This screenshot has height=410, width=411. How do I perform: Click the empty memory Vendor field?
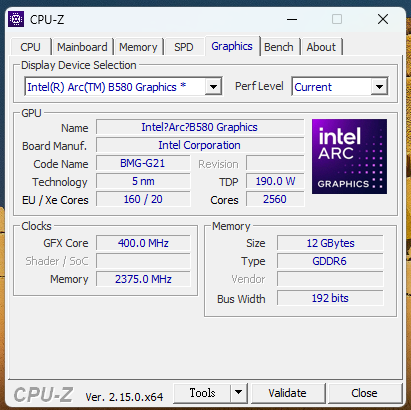click(330, 279)
